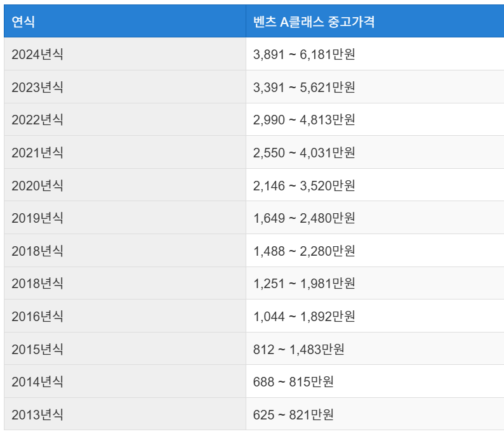Click the price '3,891 ~ 6,181만원'
504x448 pixels.
[304, 54]
